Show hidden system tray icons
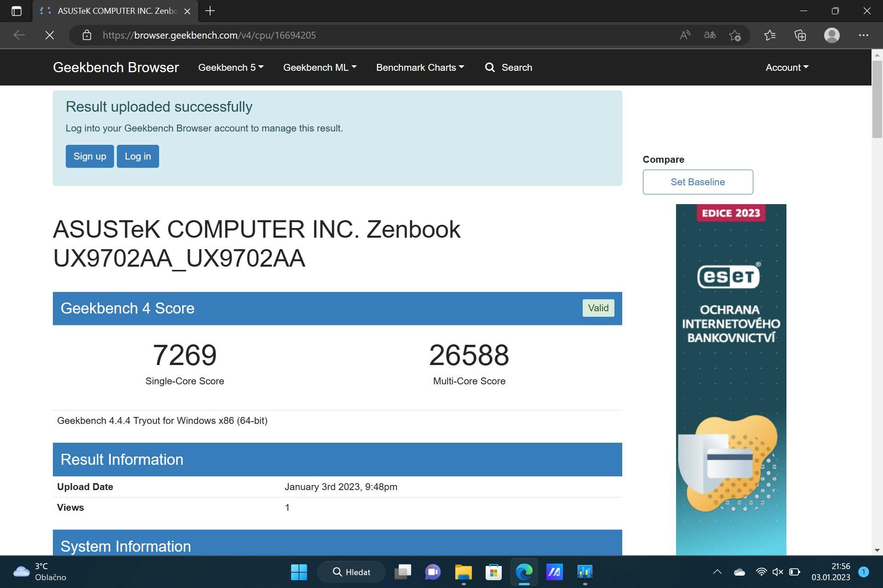Image resolution: width=883 pixels, height=588 pixels. 717,572
